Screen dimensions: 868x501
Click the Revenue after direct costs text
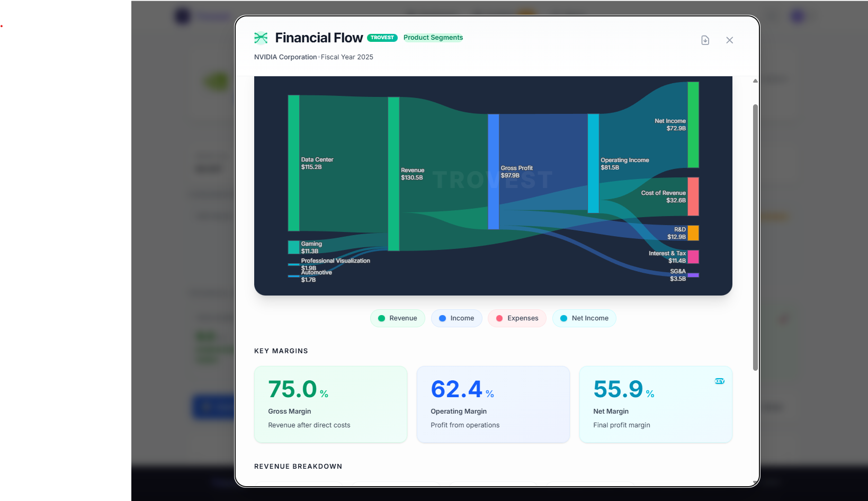[x=309, y=425]
